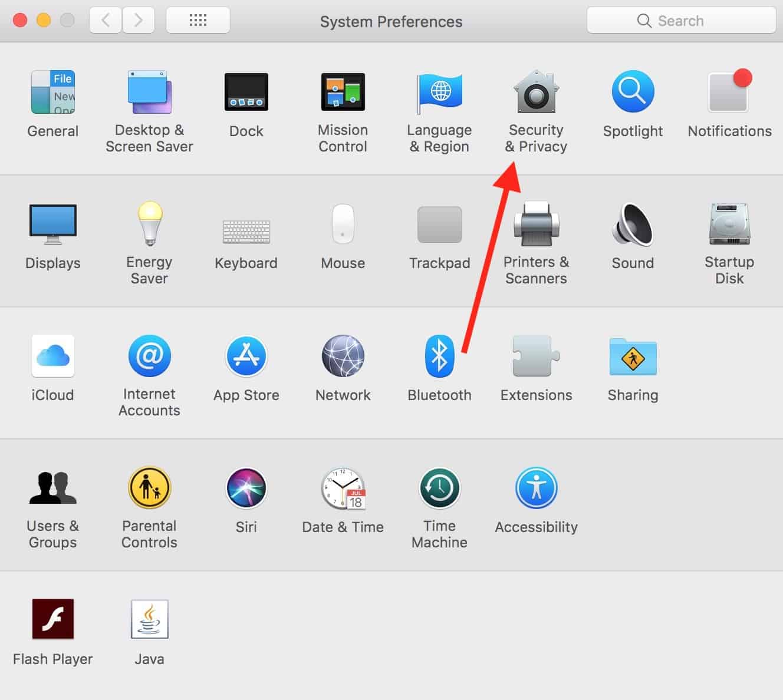The image size is (783, 700).
Task: Open the Bluetooth preference pane
Action: pos(439,356)
